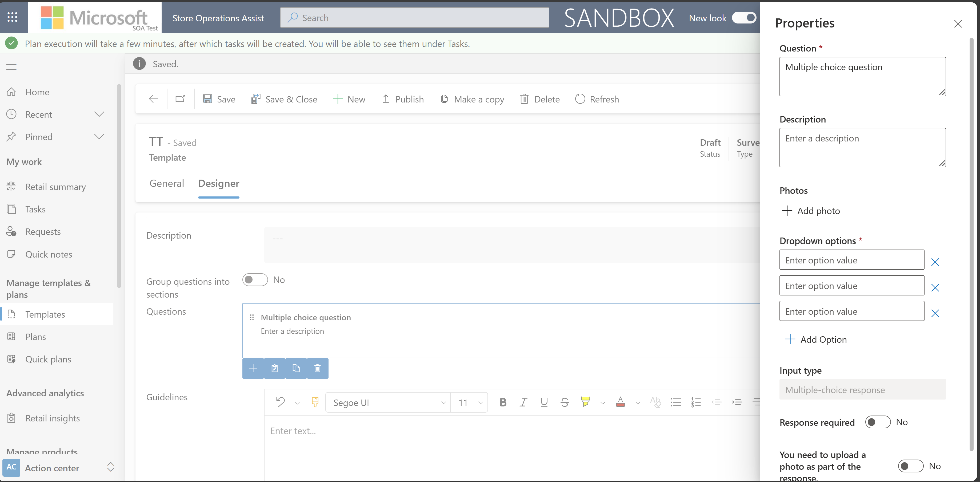This screenshot has height=482, width=980.
Task: Click the Publish button
Action: click(x=403, y=99)
